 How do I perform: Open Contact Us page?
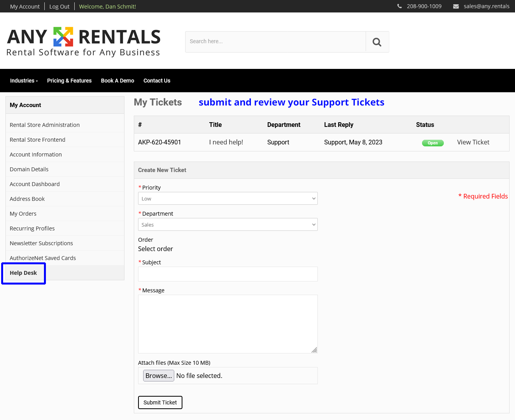(157, 81)
